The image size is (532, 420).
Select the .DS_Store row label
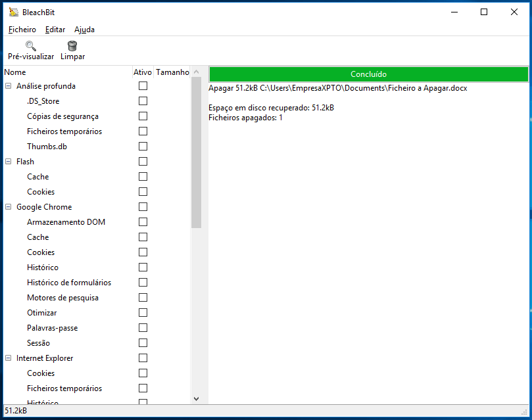(x=43, y=101)
